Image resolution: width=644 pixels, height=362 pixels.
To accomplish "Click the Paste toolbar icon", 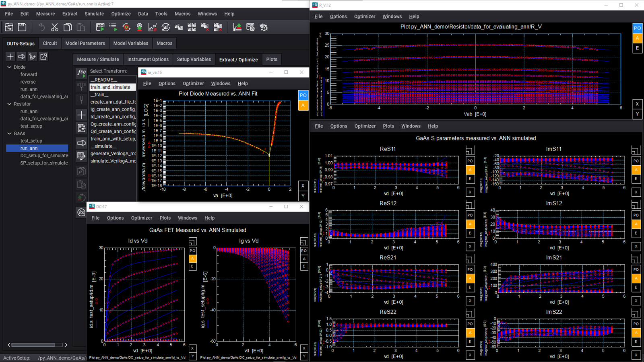I will coord(80,27).
